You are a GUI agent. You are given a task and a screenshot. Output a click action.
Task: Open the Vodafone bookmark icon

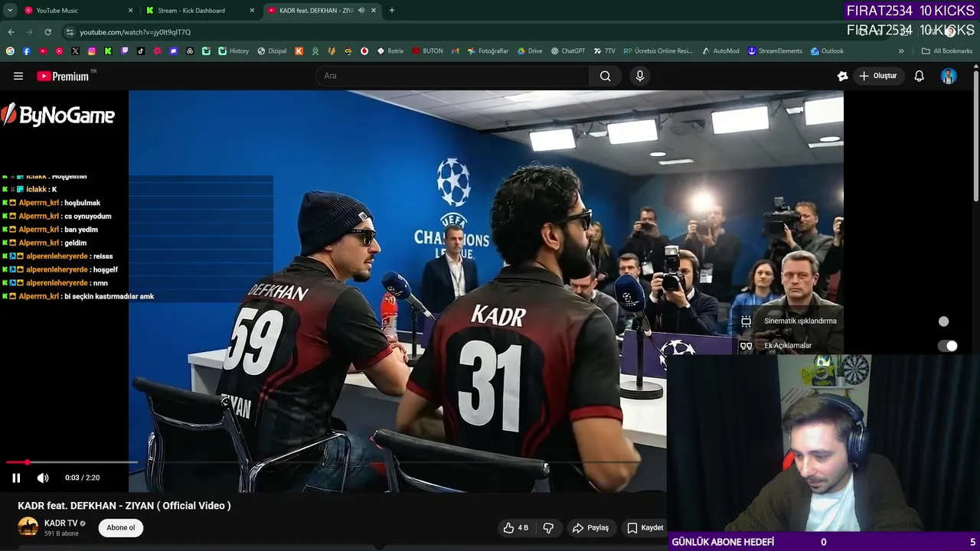tap(364, 51)
